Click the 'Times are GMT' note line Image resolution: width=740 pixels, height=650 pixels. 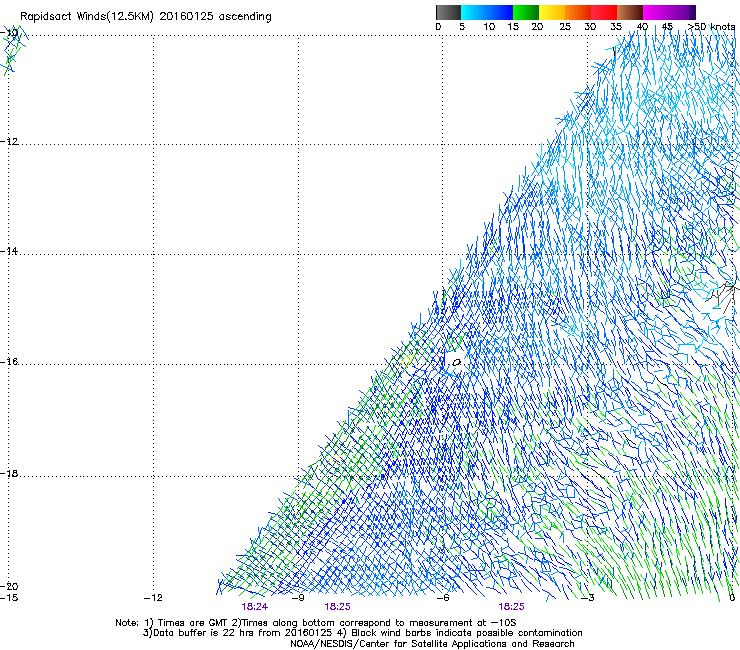coord(316,623)
